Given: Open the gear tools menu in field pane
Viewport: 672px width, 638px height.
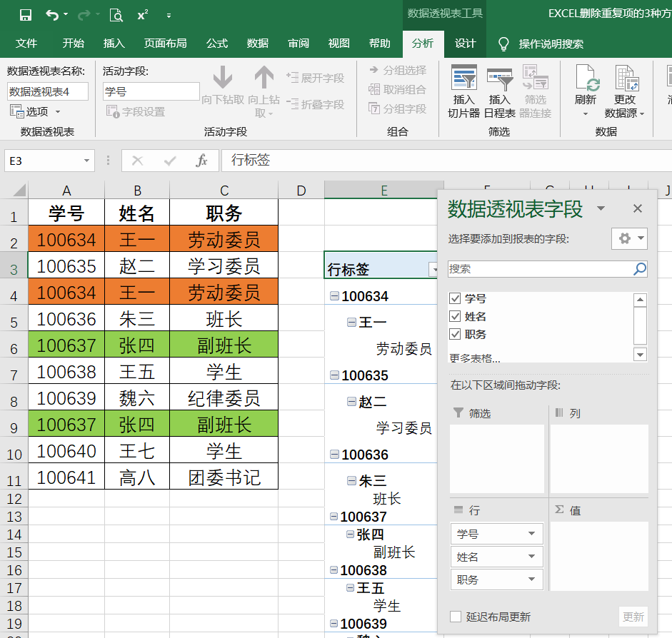Looking at the screenshot, I should [629, 238].
